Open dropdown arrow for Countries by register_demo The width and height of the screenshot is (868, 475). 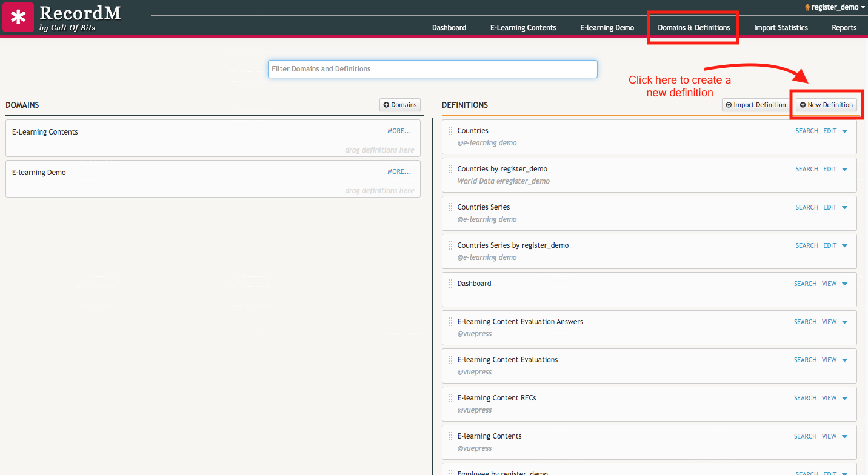coord(845,170)
